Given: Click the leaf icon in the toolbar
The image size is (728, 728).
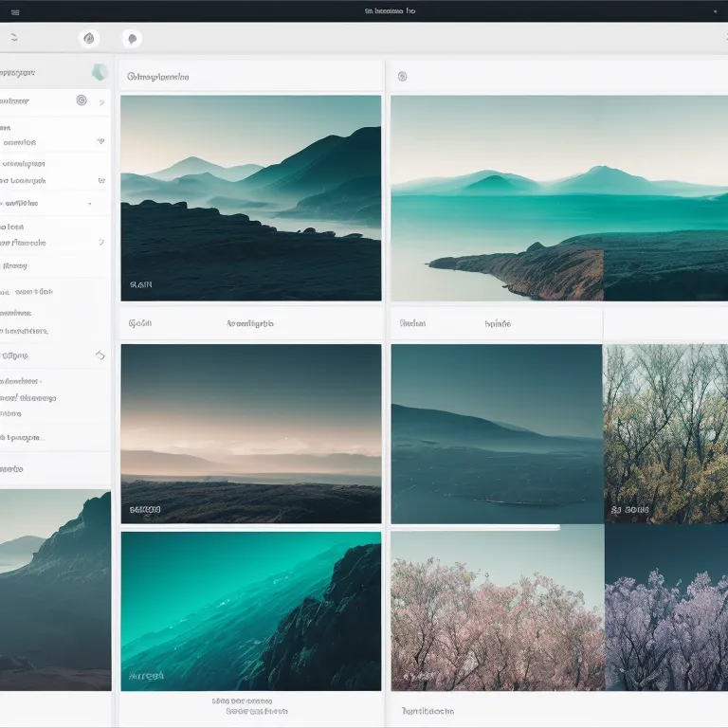Looking at the screenshot, I should coord(89,38).
